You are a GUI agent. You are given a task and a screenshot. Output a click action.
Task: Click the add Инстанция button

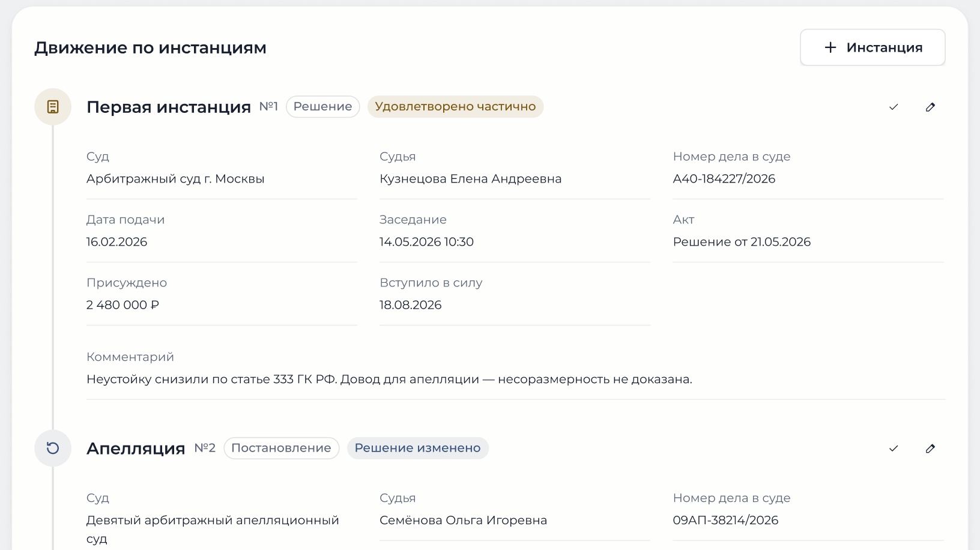(x=873, y=47)
